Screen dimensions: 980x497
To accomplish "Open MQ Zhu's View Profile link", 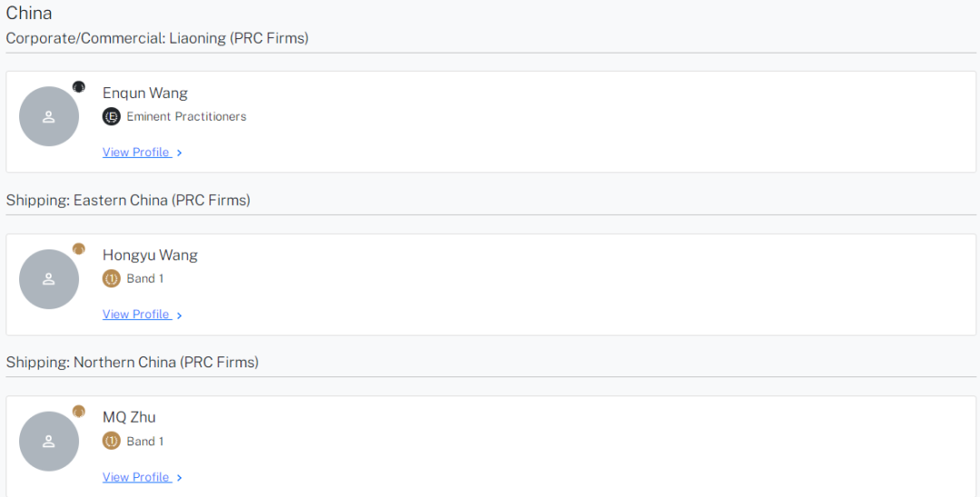I will [x=136, y=477].
